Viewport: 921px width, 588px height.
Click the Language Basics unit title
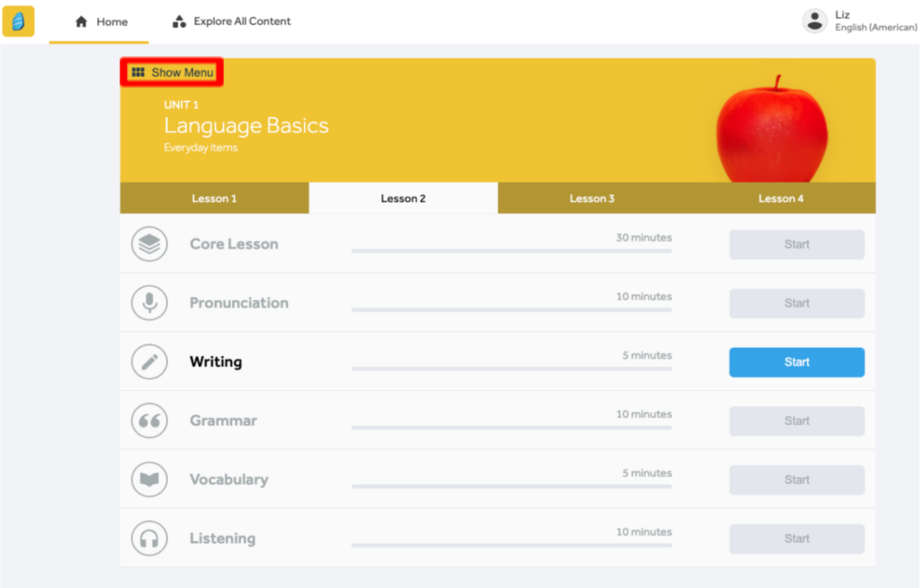pos(246,126)
